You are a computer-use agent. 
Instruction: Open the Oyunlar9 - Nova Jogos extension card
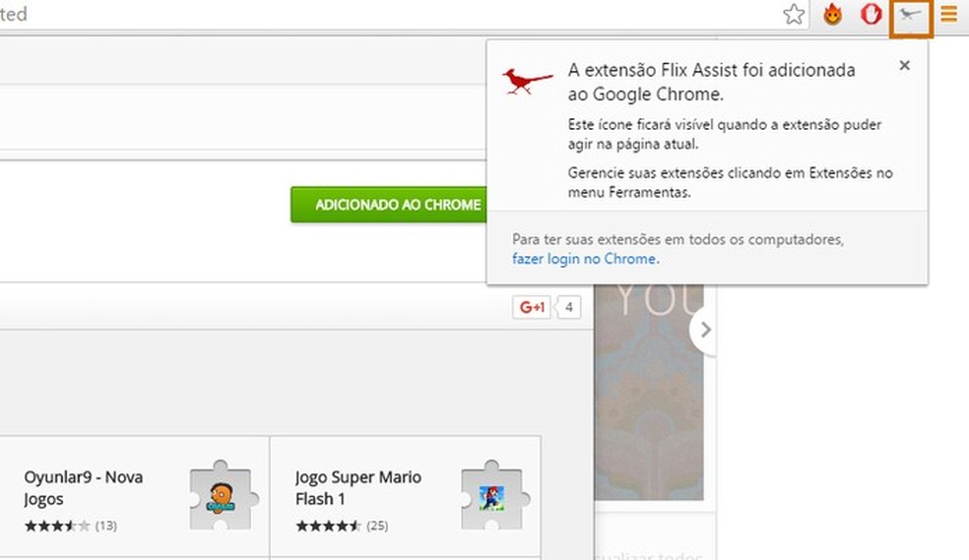pyautogui.click(x=134, y=498)
